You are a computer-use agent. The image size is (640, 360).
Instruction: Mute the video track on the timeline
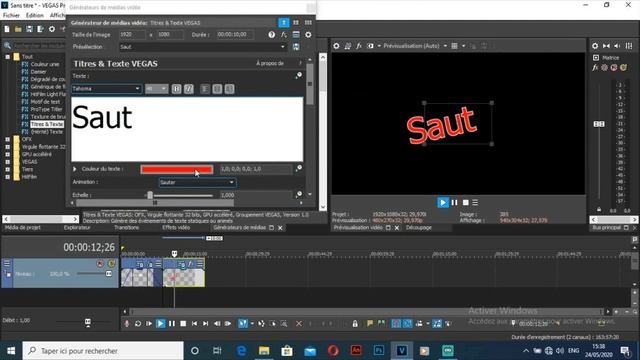click(x=100, y=264)
